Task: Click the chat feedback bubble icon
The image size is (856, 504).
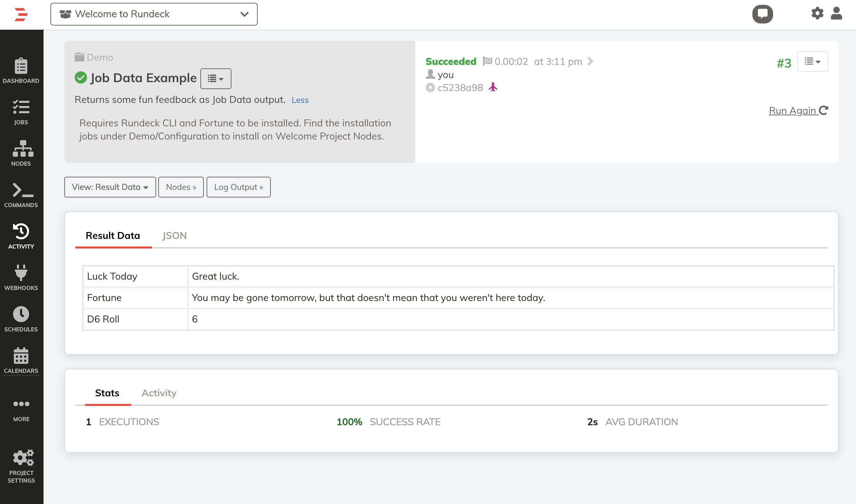Action: point(762,14)
